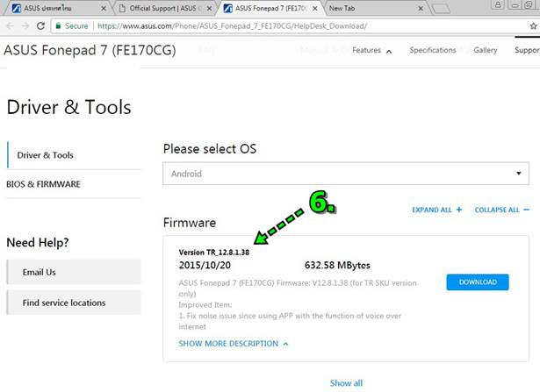This screenshot has height=392, width=540.
Task: Click Version TR_12.8.1.38 text
Action: pos(214,252)
